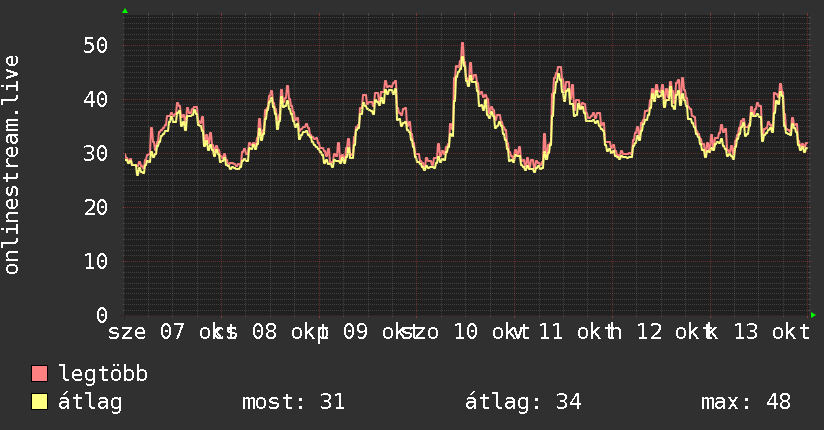This screenshot has height=430, width=824.
Task: Click the y-axis label 30
Action: (x=96, y=153)
